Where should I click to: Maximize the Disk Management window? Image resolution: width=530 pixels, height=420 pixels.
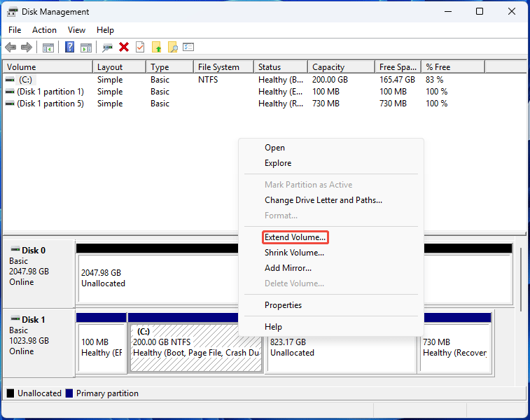(480, 11)
